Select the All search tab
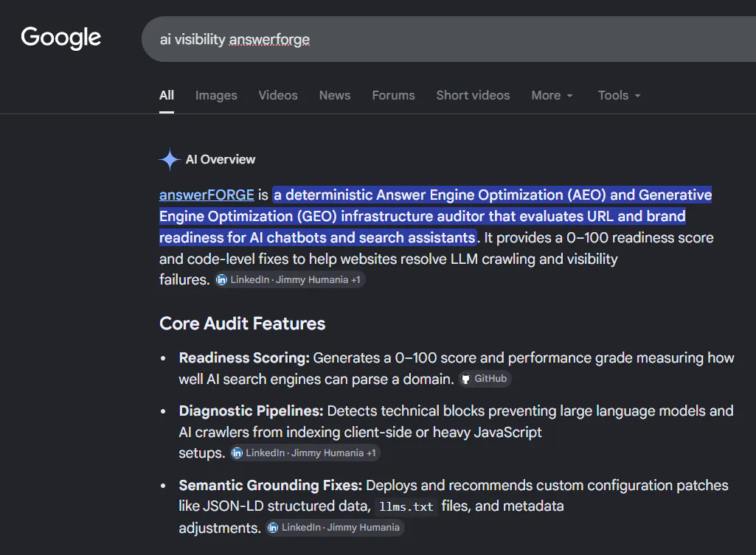 coord(167,95)
